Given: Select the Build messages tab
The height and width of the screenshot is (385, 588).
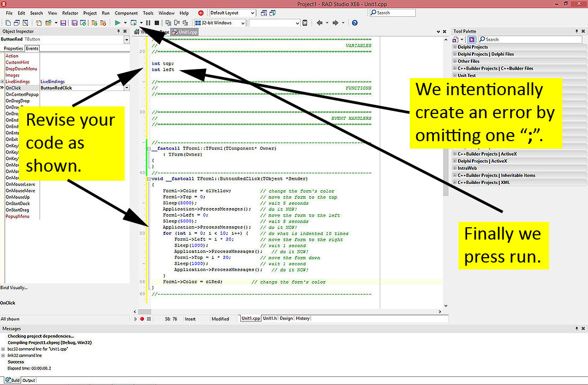Looking at the screenshot, I should coord(13,380).
